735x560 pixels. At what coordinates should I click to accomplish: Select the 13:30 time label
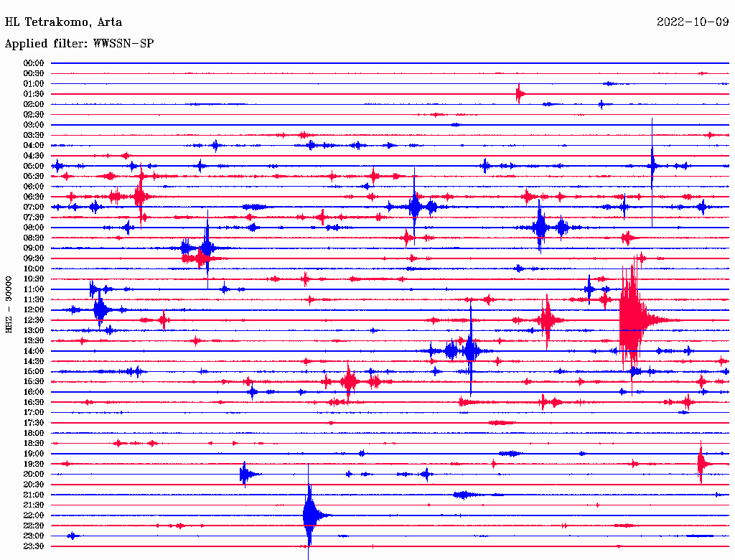point(34,341)
